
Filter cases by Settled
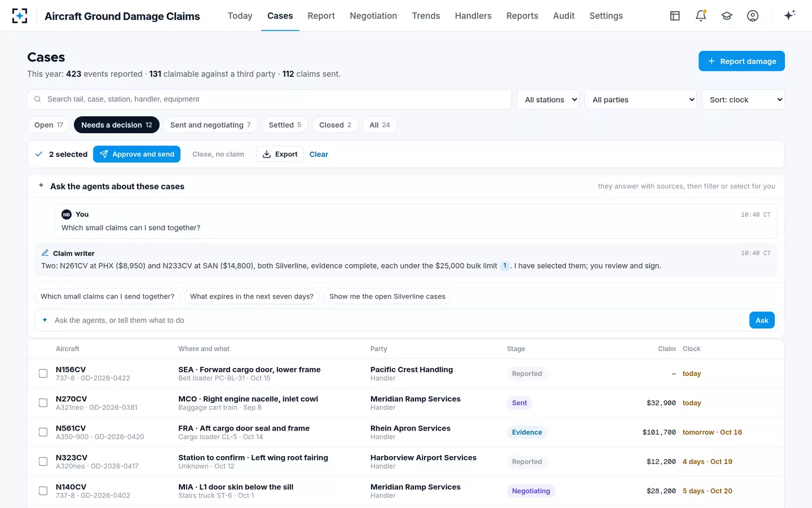click(285, 125)
